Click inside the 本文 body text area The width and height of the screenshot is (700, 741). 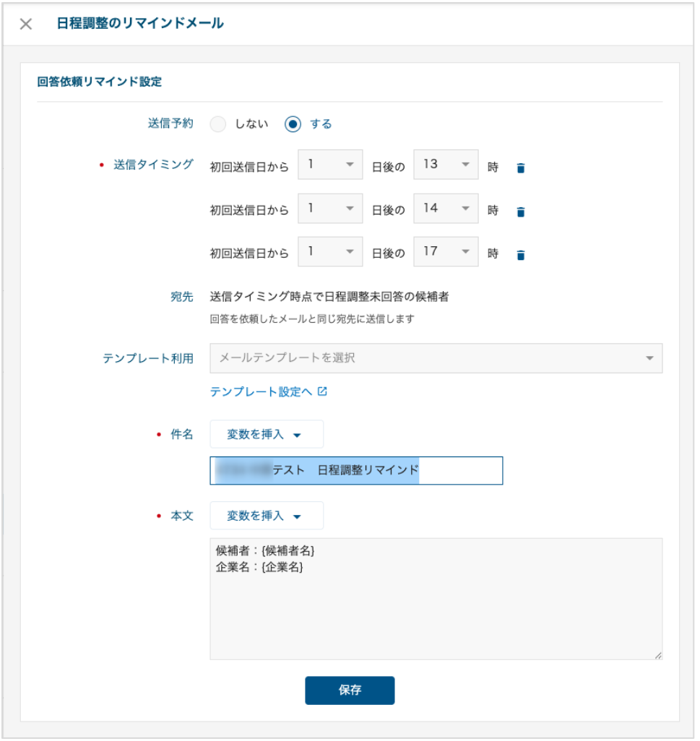click(436, 607)
